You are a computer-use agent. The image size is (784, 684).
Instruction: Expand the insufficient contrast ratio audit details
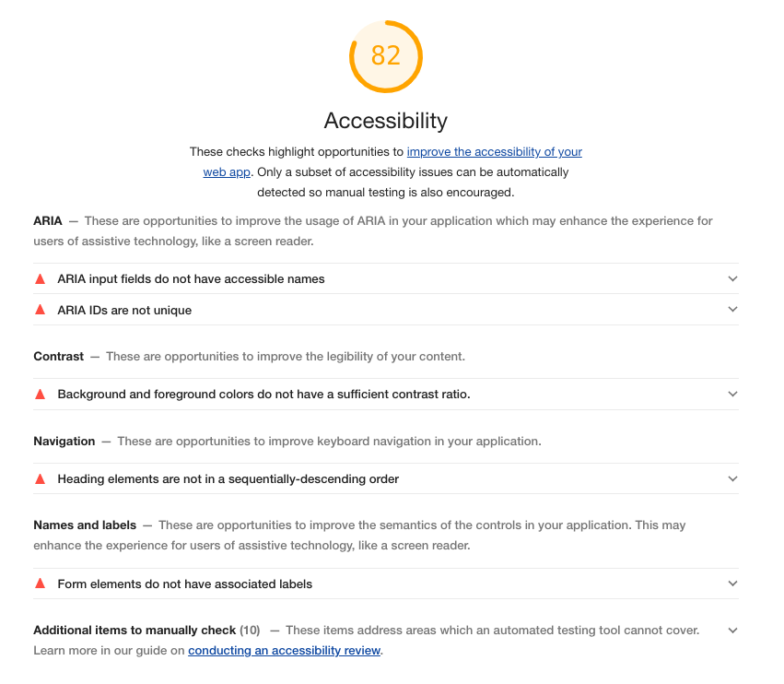click(732, 394)
